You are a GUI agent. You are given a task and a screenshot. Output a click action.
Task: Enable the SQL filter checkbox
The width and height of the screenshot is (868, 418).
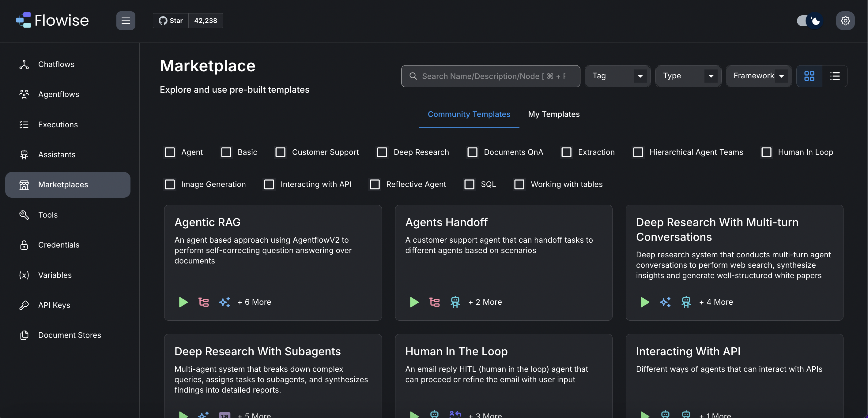pos(469,184)
